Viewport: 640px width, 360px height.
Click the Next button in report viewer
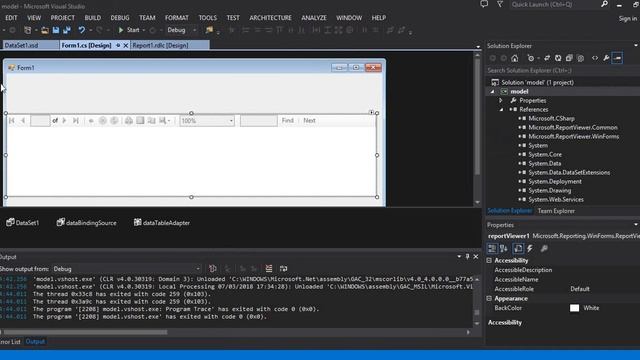tap(309, 121)
